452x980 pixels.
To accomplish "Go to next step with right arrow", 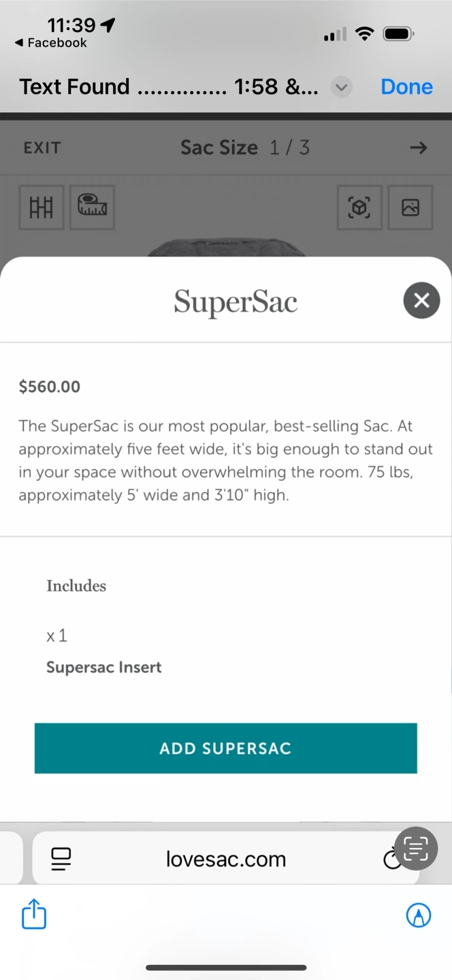I will click(419, 148).
